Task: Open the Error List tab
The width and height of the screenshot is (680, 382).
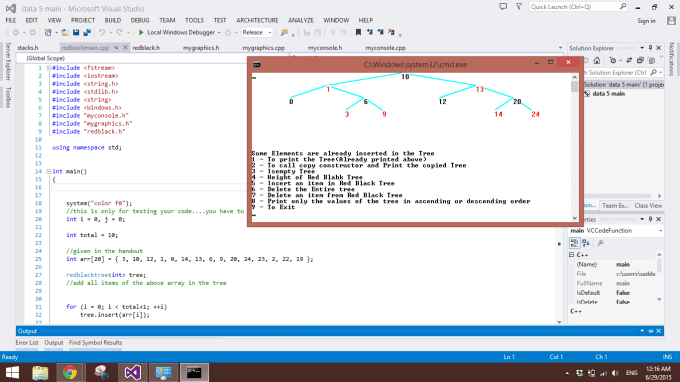Action: coord(27,343)
